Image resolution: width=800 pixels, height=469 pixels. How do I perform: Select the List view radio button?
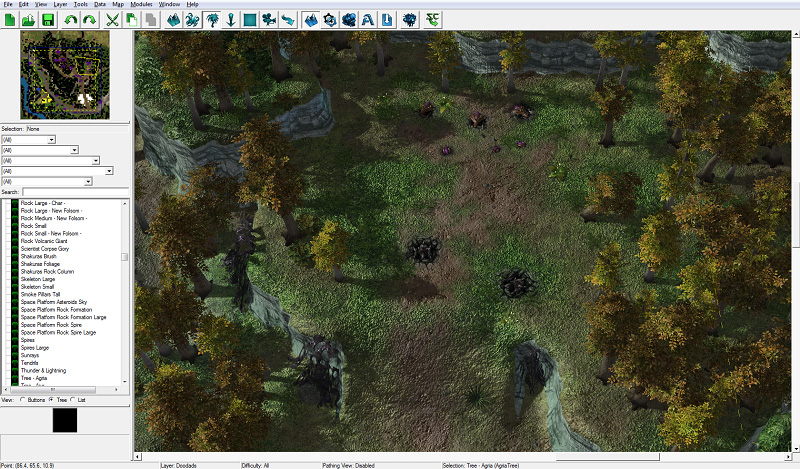pos(73,400)
